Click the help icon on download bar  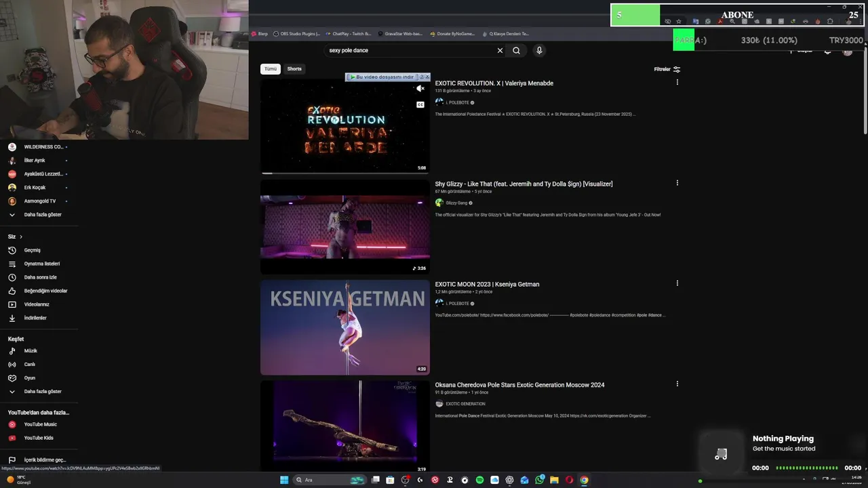click(422, 77)
